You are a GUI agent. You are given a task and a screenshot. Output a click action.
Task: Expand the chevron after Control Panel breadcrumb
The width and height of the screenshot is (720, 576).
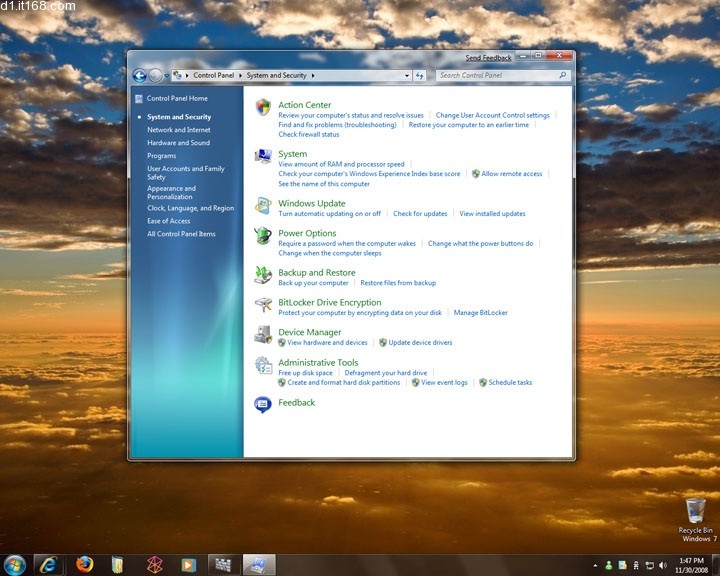click(241, 75)
